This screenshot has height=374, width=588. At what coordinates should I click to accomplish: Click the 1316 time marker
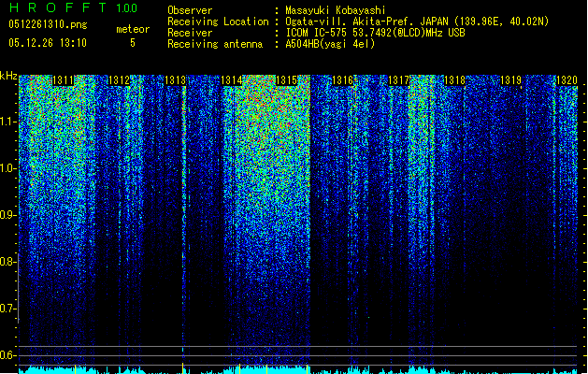(343, 80)
